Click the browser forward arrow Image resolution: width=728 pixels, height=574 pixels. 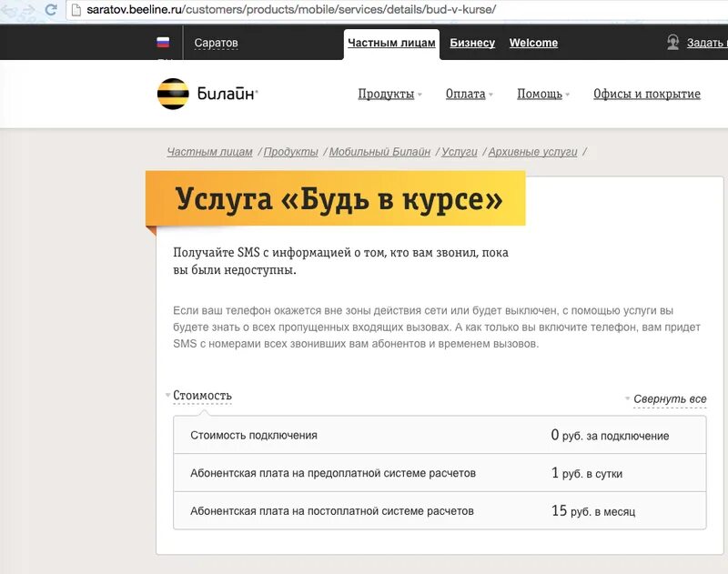point(28,9)
